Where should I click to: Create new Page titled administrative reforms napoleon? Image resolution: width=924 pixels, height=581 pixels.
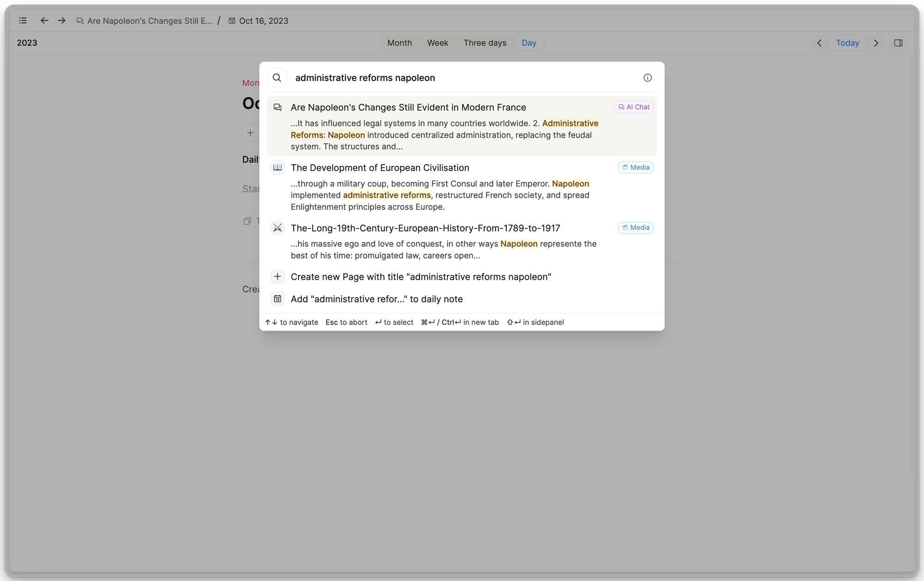462,276
